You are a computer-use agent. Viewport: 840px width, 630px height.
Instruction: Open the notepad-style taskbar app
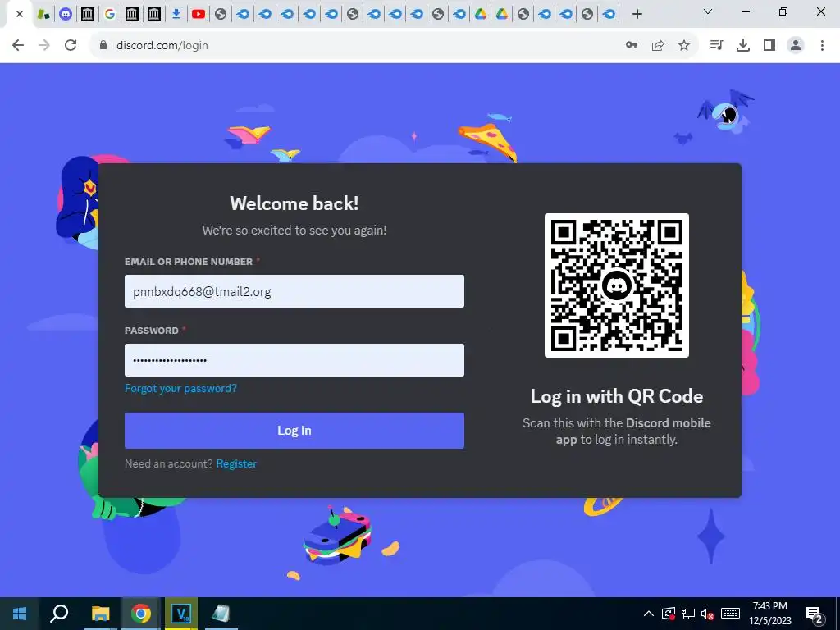(x=221, y=614)
